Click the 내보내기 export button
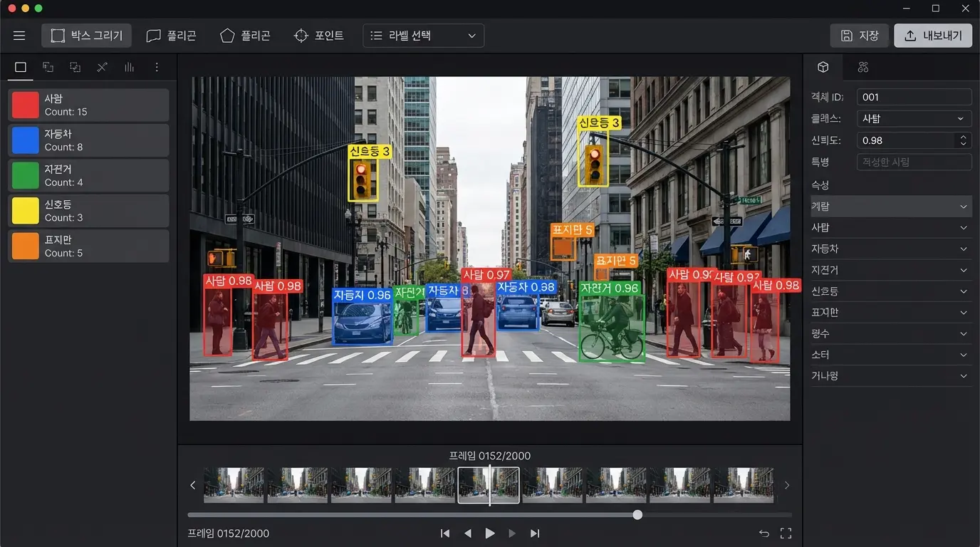Image resolution: width=980 pixels, height=547 pixels. [933, 36]
